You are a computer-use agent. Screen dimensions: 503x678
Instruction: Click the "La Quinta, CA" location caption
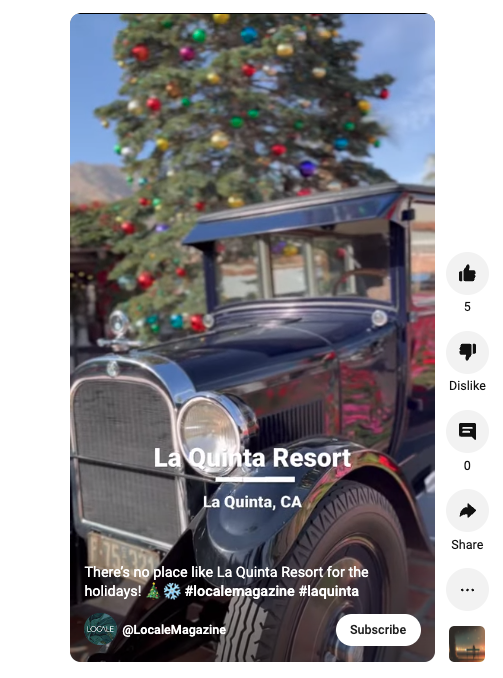click(252, 502)
